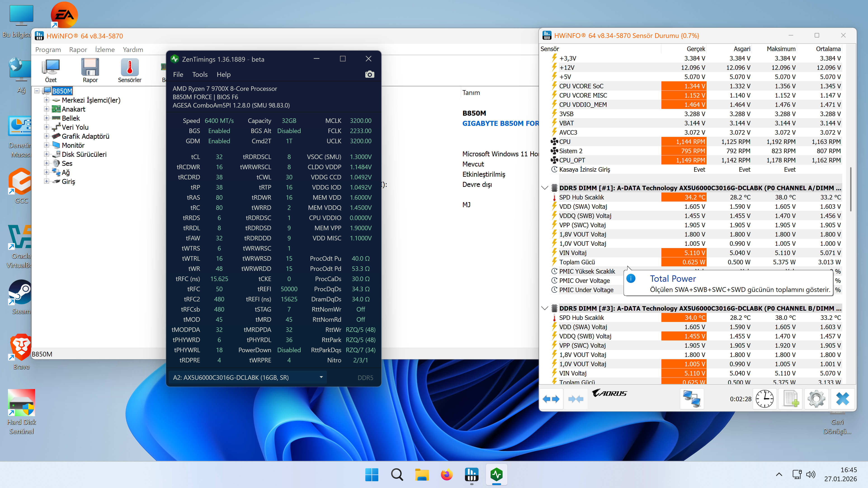
Task: Click the expand columns arrows icon in sensor window
Action: (x=551, y=399)
